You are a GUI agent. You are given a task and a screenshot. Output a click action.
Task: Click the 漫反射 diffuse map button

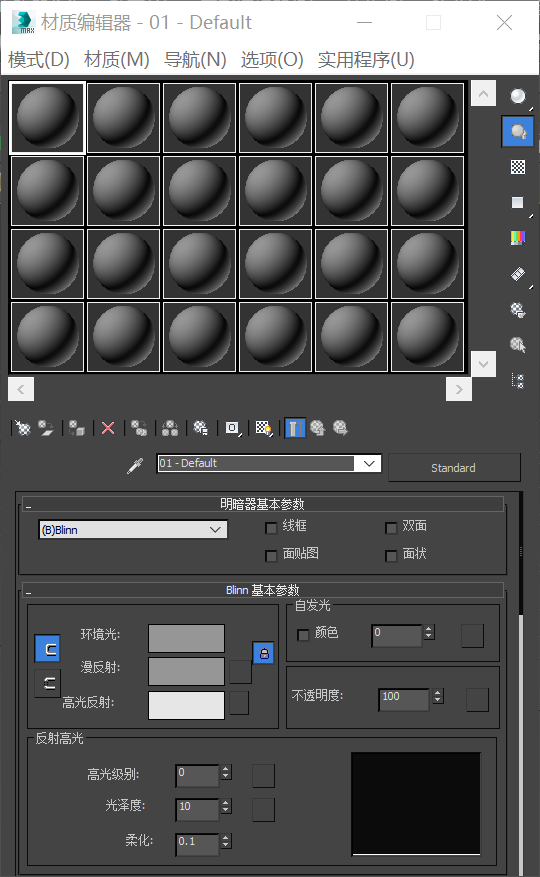[x=241, y=672]
